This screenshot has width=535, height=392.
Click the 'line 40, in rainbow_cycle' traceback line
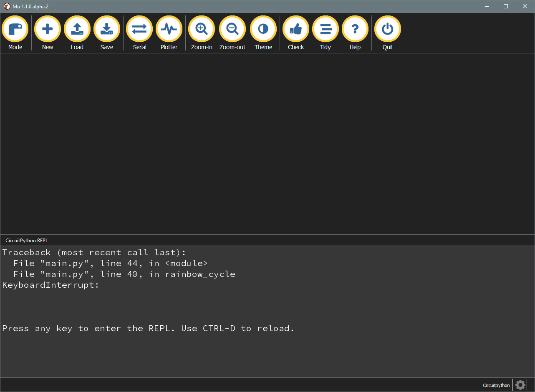click(124, 274)
